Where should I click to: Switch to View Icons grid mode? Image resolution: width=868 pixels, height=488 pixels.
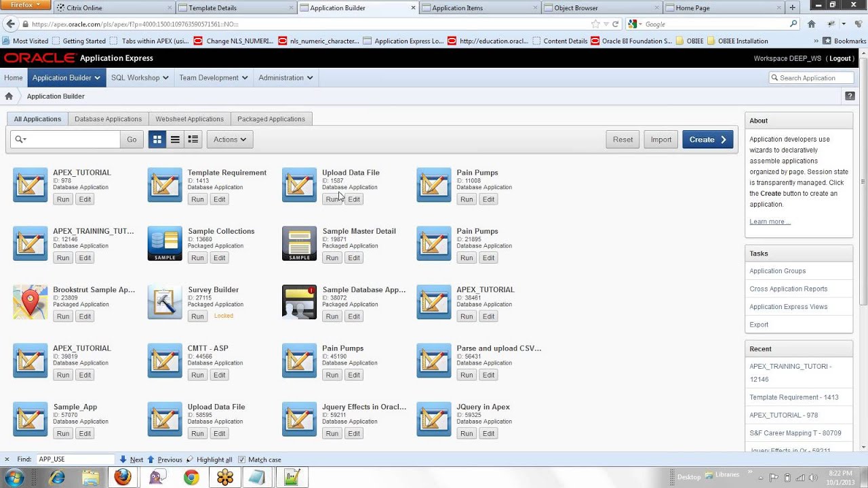[x=157, y=140]
